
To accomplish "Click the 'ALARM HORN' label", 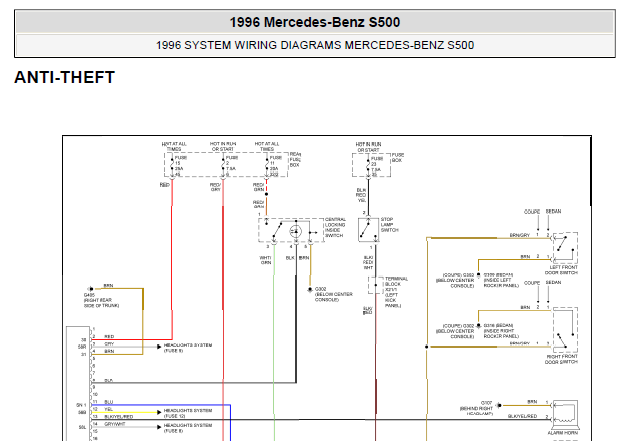I will 563,433.
